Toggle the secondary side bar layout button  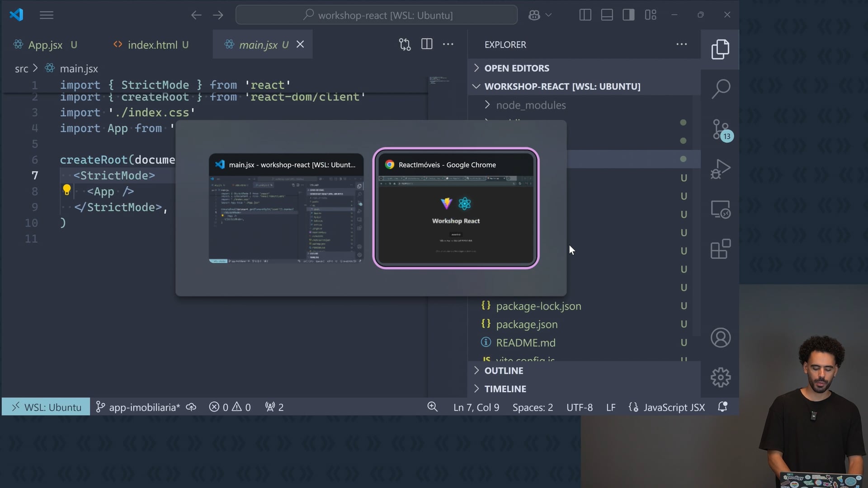tap(628, 15)
